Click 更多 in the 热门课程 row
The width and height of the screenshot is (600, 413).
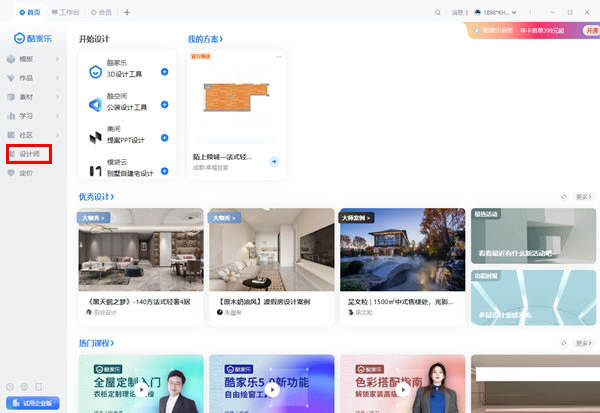click(584, 343)
